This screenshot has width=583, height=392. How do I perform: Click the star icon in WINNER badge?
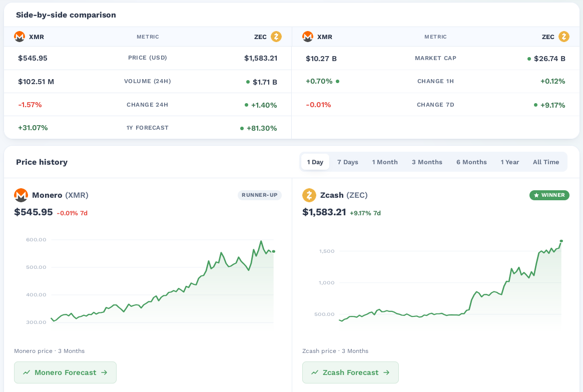pos(536,195)
